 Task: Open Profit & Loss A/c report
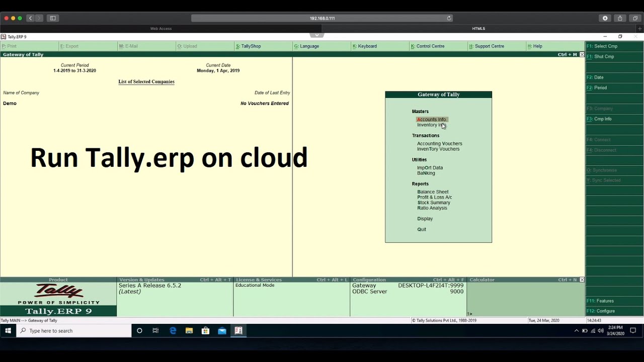[434, 197]
